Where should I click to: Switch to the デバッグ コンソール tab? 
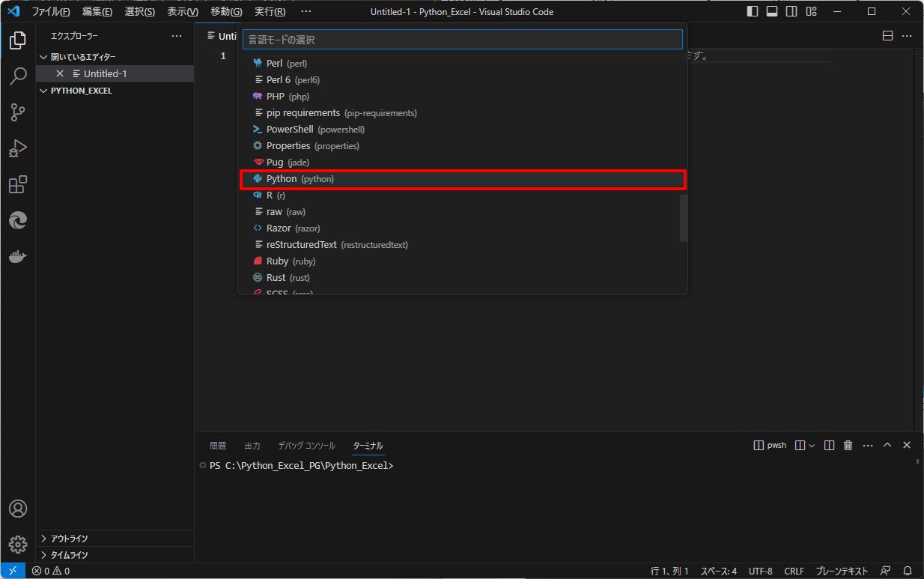(307, 446)
